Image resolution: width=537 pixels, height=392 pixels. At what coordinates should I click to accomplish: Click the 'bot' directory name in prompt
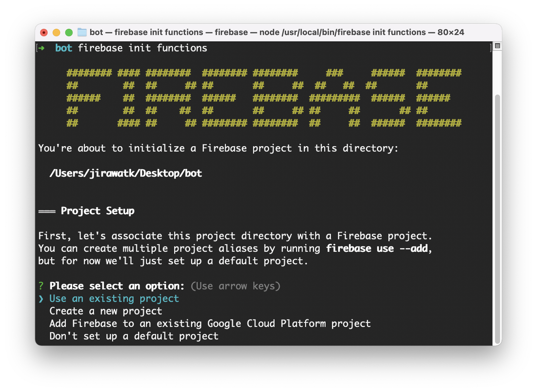(64, 48)
